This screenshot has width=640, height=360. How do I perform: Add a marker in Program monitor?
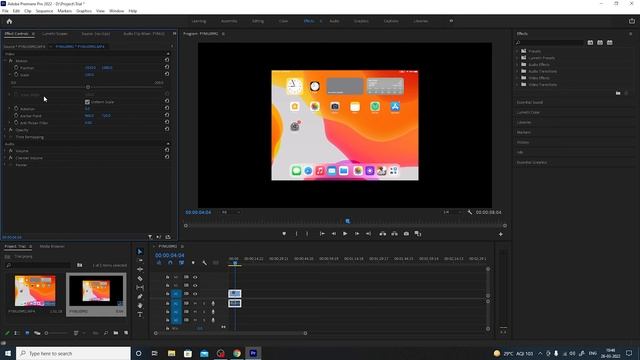point(284,234)
